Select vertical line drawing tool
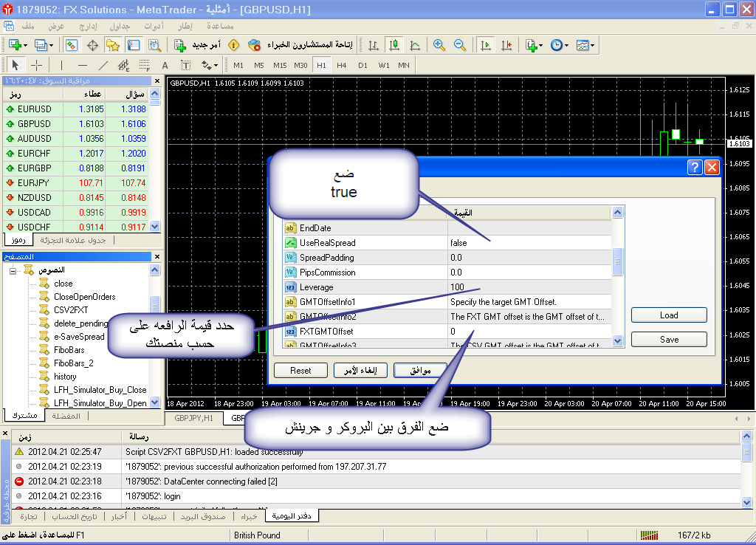 (x=62, y=65)
